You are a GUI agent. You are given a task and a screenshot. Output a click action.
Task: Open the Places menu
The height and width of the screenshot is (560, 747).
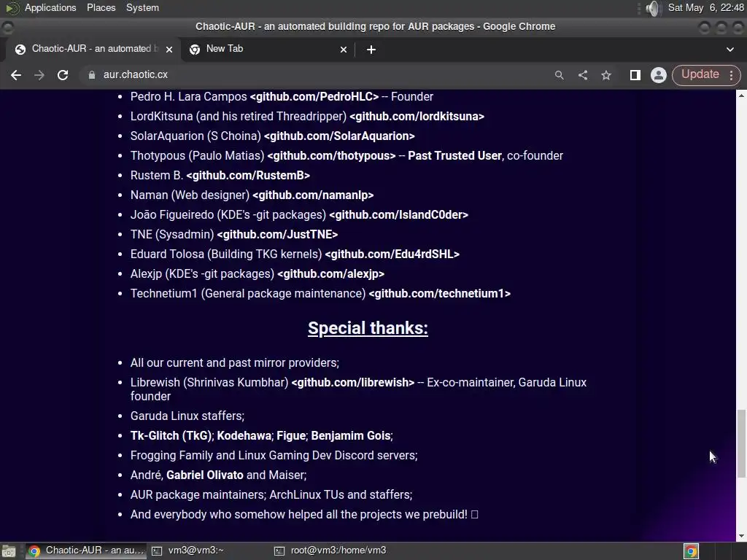coord(101,7)
